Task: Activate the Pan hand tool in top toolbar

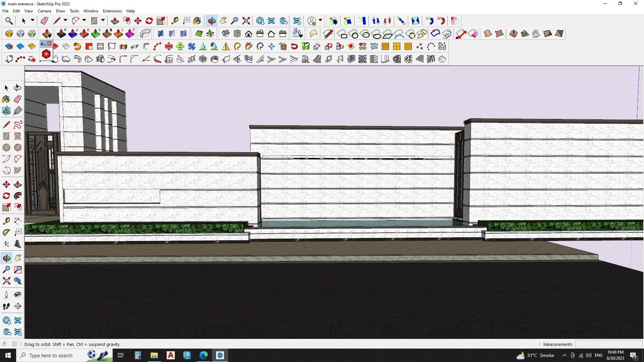Action: coord(223,21)
